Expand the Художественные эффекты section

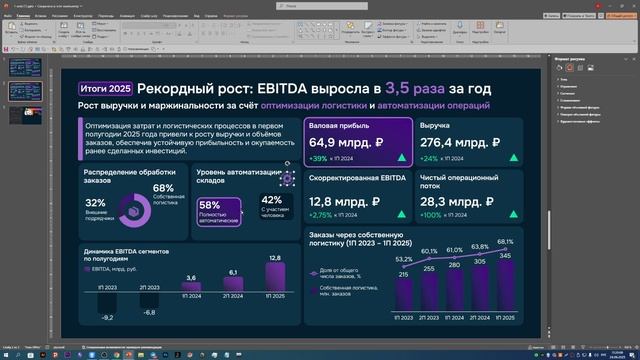578,121
